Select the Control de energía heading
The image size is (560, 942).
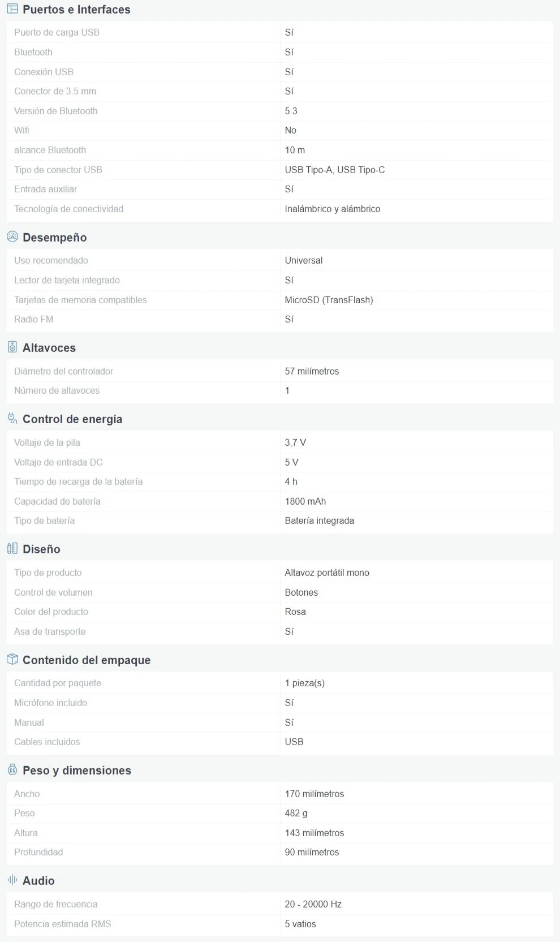(x=72, y=419)
